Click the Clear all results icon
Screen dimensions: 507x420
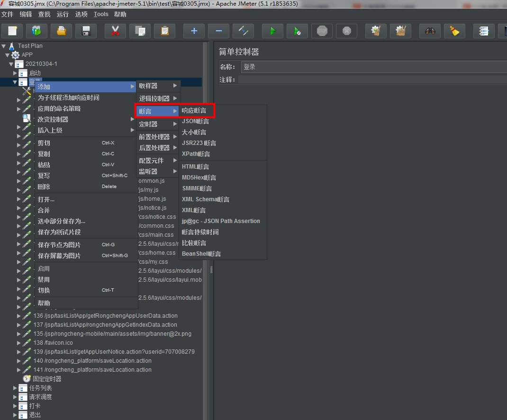pos(400,31)
